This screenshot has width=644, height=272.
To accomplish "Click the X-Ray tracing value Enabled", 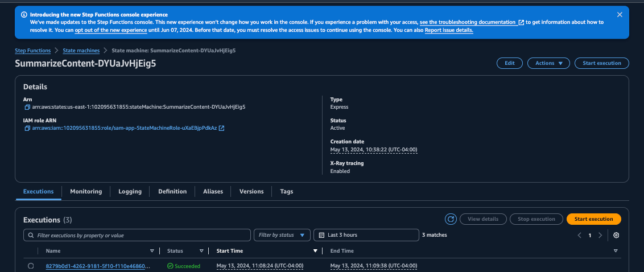I will (x=340, y=171).
